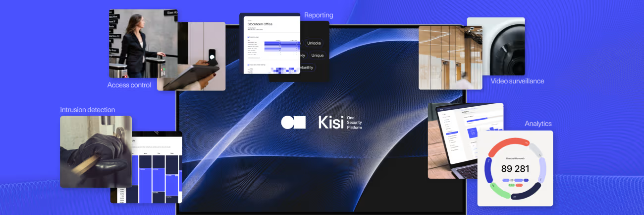
Task: Select the Unique pill in Reporting card
Action: [317, 56]
